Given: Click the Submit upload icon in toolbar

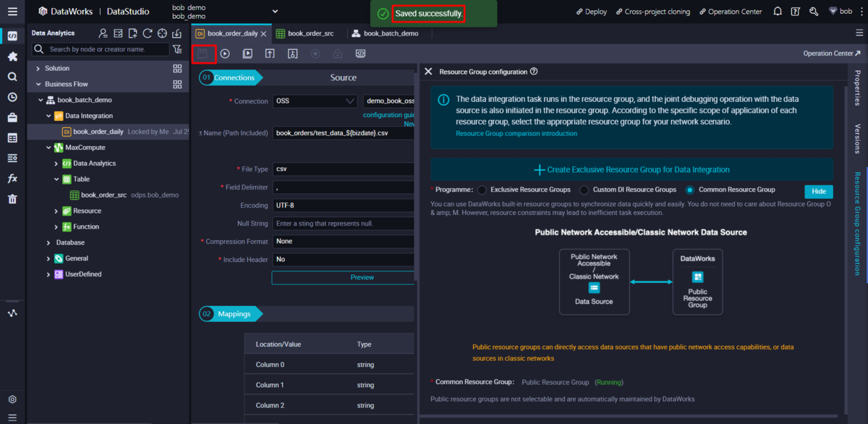Looking at the screenshot, I should point(270,54).
